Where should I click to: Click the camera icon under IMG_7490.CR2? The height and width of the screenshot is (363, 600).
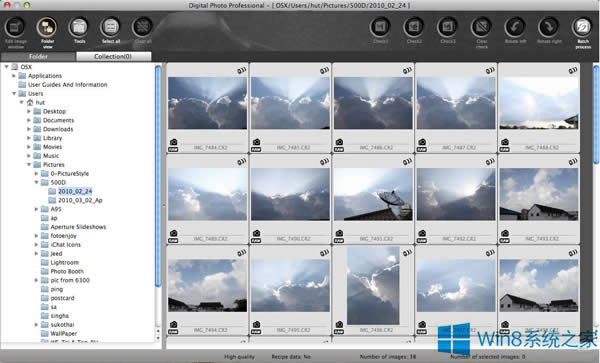coord(256,233)
